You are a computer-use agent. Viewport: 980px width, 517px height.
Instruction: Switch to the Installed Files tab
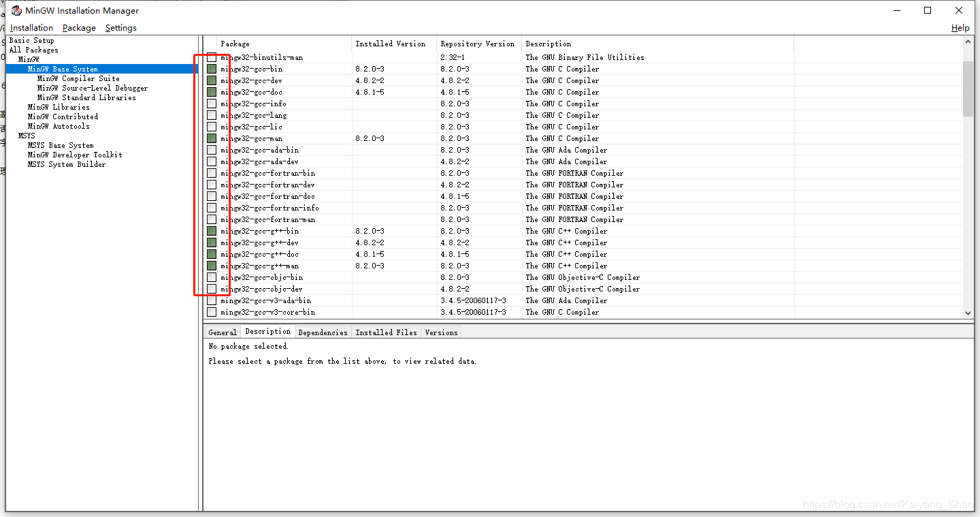coord(386,332)
